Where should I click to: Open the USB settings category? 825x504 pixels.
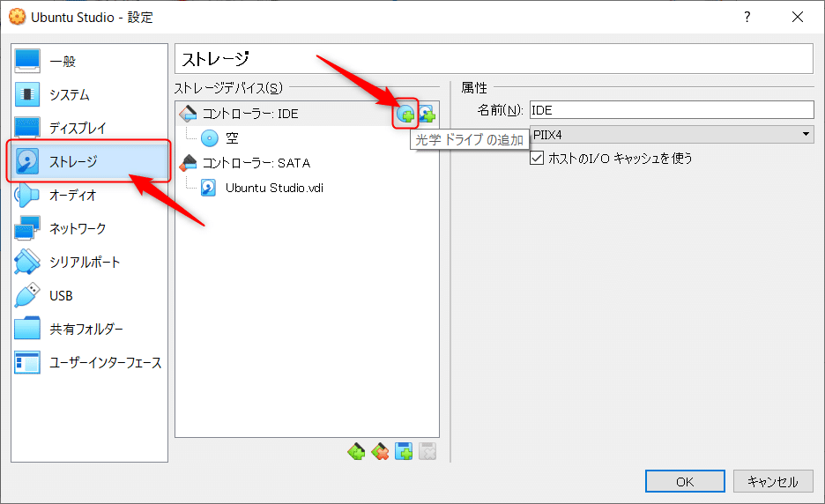point(89,296)
